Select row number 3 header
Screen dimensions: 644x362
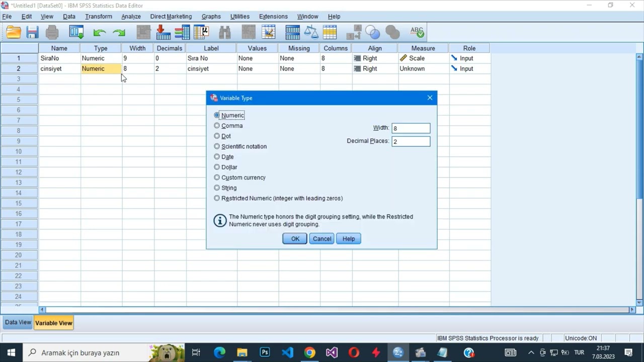click(19, 79)
